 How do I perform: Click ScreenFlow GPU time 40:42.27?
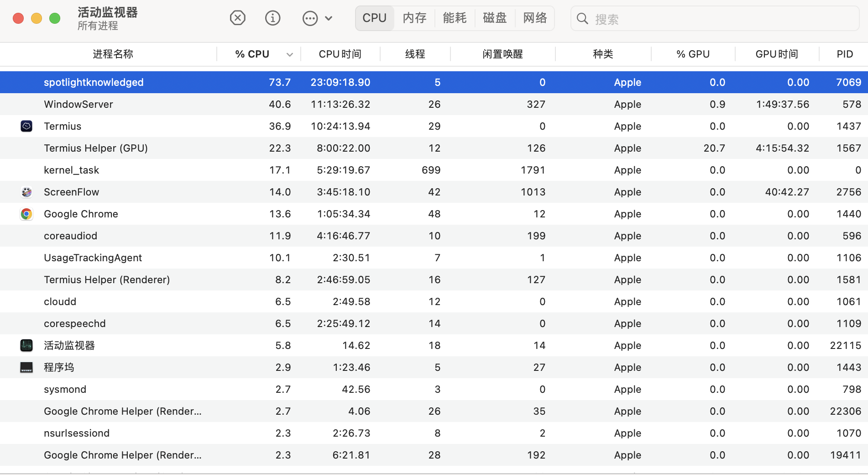pos(787,192)
